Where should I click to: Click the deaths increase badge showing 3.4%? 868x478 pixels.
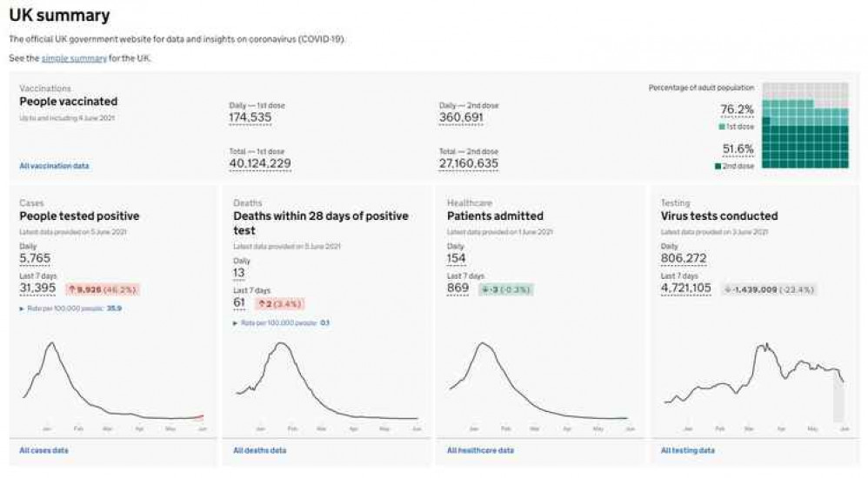coord(279,303)
